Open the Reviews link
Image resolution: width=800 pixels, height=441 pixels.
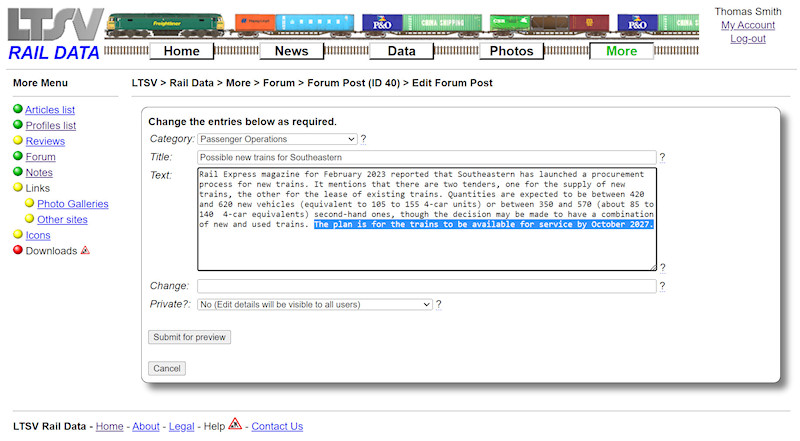click(45, 141)
